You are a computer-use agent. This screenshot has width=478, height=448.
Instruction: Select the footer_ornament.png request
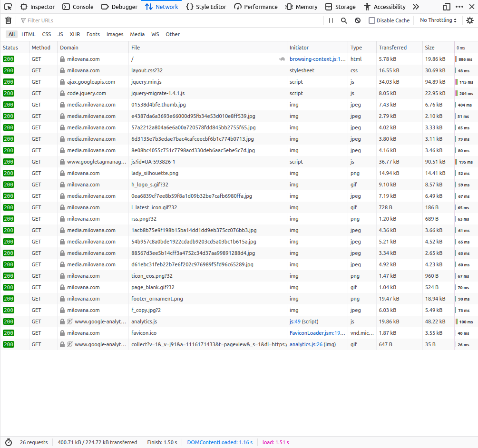point(239,299)
